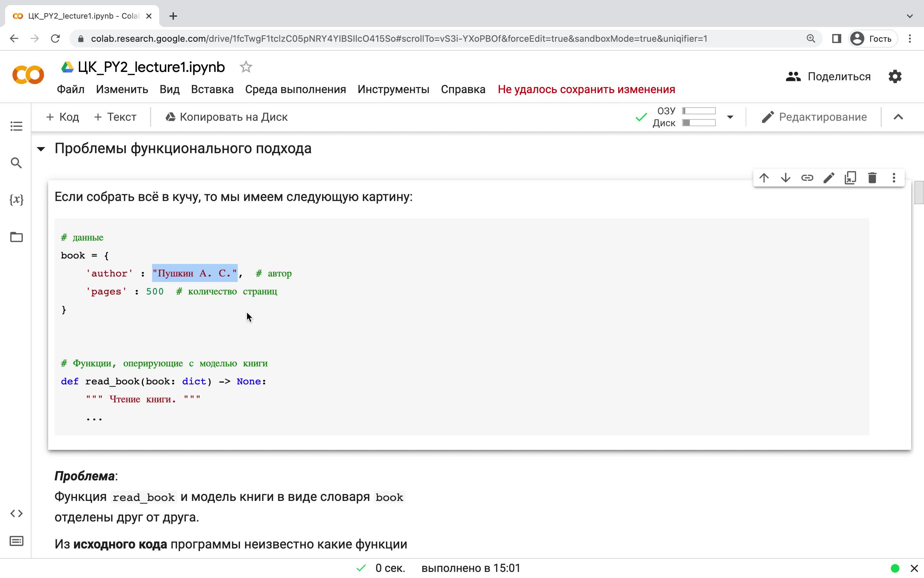View site information lock icon
Screen dimensions: 924x578
coord(81,39)
